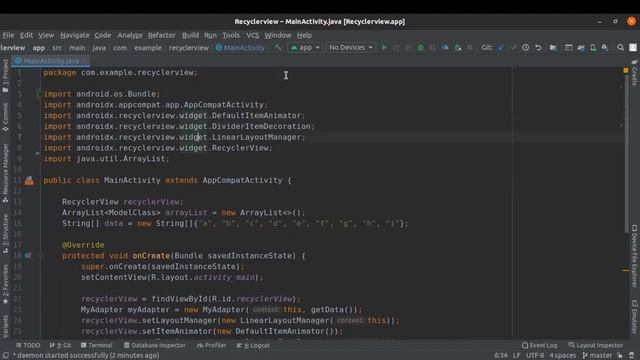This screenshot has height=360, width=640.
Task: Select the MainActivity.java editor tab
Action: [50, 61]
